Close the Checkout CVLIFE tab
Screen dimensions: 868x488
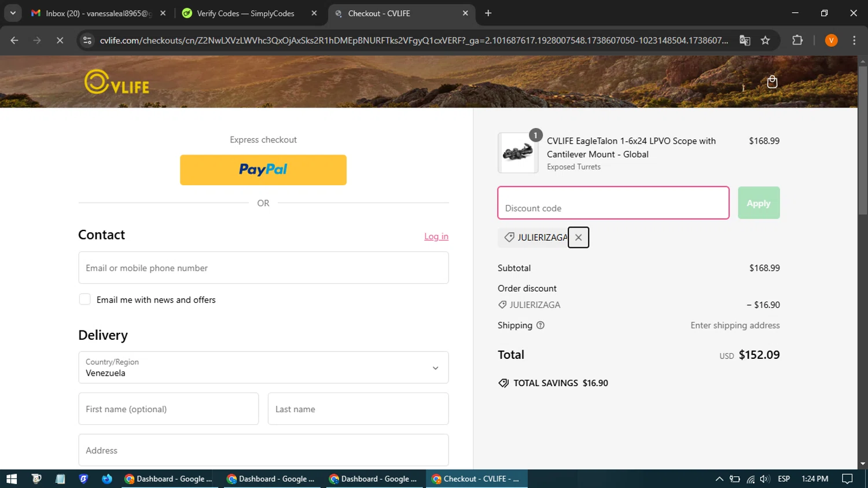(465, 13)
